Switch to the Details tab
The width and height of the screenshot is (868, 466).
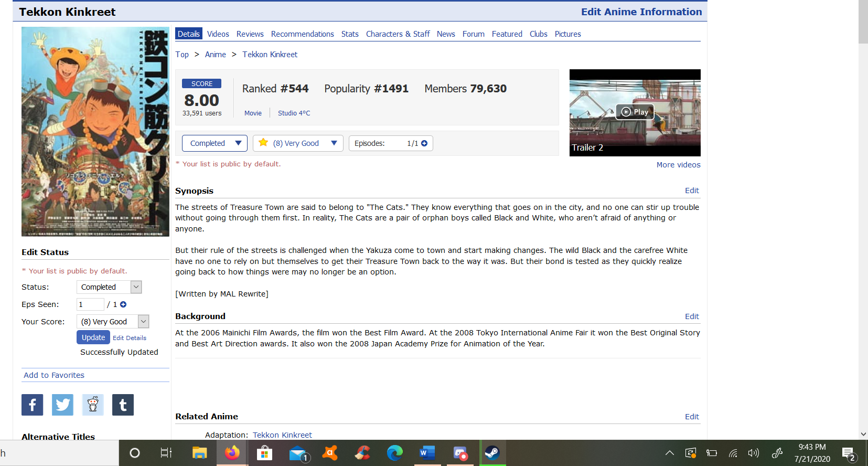(189, 34)
